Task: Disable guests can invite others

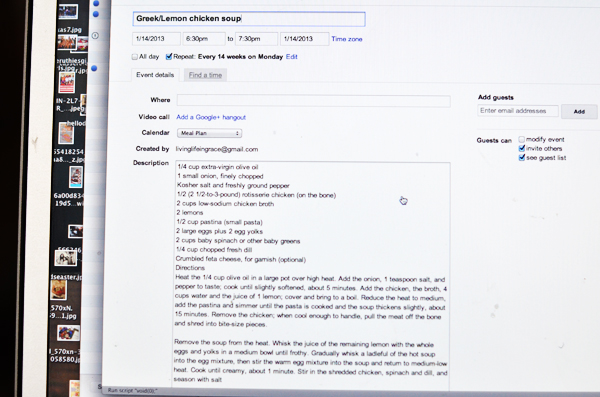Action: pos(522,149)
